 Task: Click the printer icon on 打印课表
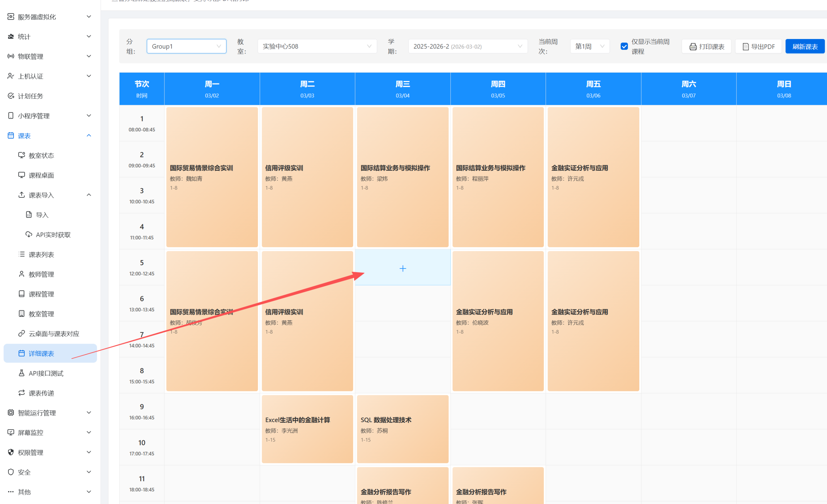tap(693, 46)
